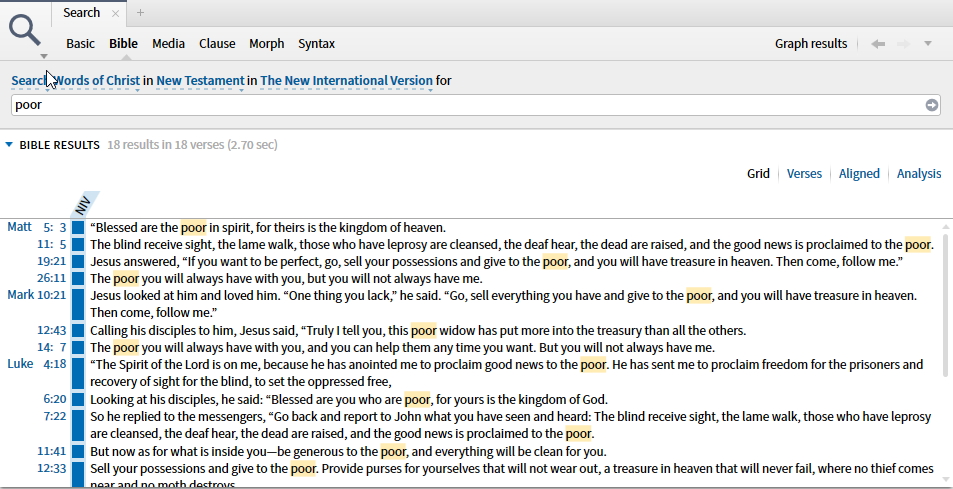Open verse reference 11:5 under Matt
The image size is (953, 489).
[x=52, y=244]
